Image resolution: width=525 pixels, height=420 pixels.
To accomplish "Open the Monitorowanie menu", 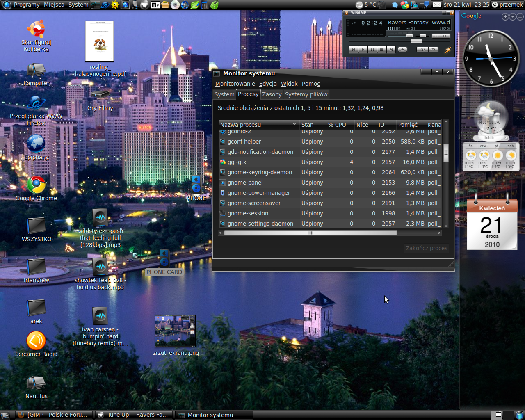I will click(x=235, y=84).
